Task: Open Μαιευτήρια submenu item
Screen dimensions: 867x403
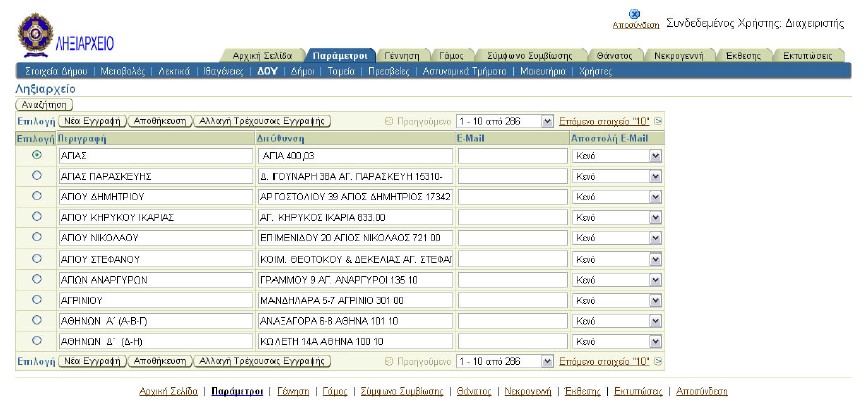Action: [x=542, y=71]
